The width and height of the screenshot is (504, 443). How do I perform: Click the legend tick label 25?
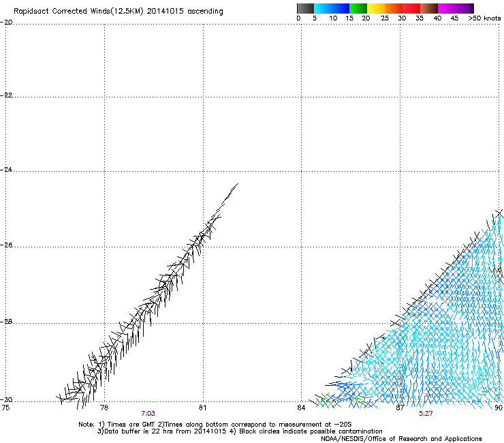click(385, 18)
